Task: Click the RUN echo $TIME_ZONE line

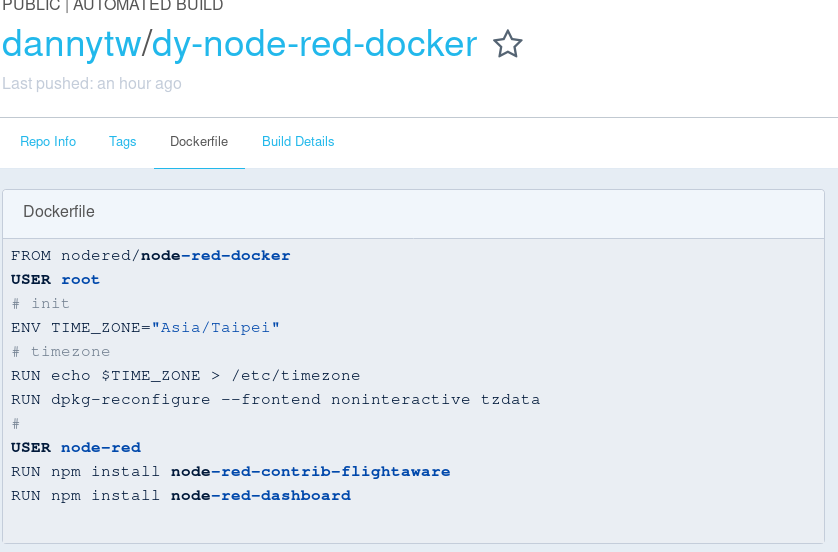Action: pos(185,376)
